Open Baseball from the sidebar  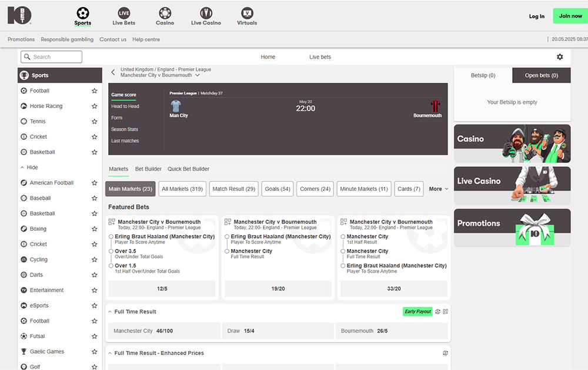tap(40, 198)
